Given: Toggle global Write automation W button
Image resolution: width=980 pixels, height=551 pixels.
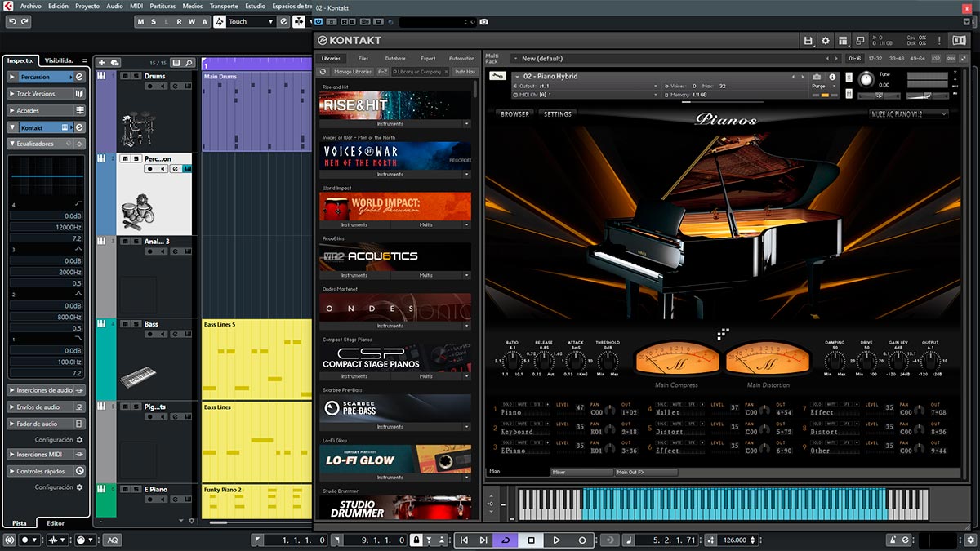Looking at the screenshot, I should tap(192, 22).
